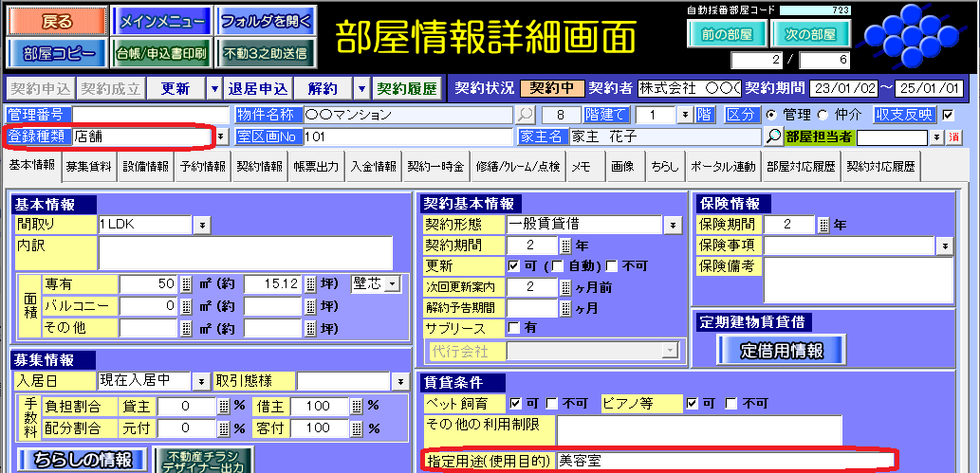Click the 指定用途(使用目的) input field
The width and height of the screenshot is (980, 473).
[x=723, y=461]
